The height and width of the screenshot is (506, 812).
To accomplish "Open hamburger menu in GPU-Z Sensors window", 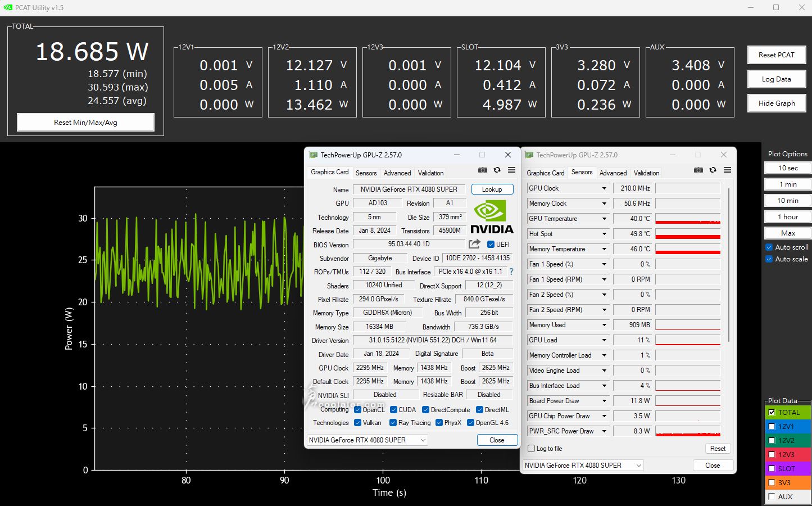I will pyautogui.click(x=727, y=170).
